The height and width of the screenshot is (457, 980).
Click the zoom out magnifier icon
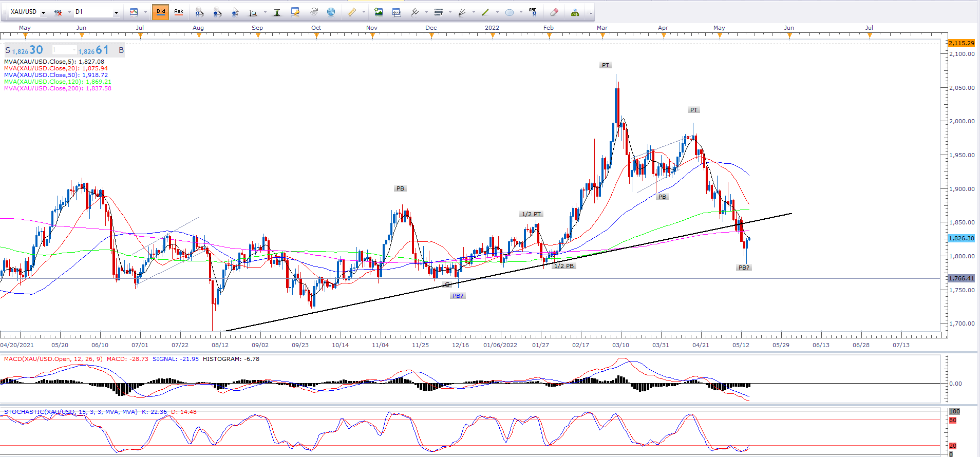pyautogui.click(x=217, y=12)
